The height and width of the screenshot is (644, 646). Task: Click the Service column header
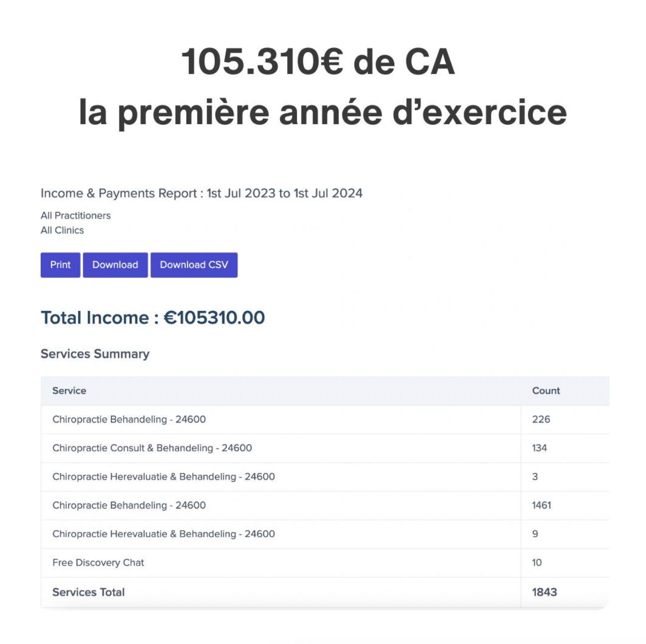pyautogui.click(x=69, y=391)
